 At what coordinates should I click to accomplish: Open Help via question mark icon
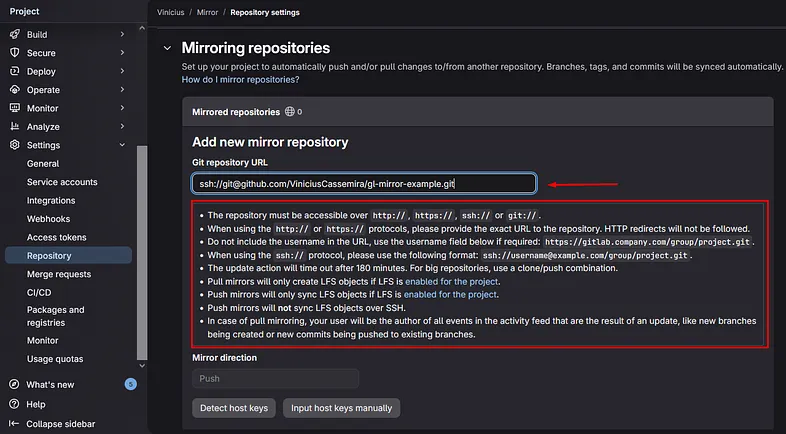[15, 404]
